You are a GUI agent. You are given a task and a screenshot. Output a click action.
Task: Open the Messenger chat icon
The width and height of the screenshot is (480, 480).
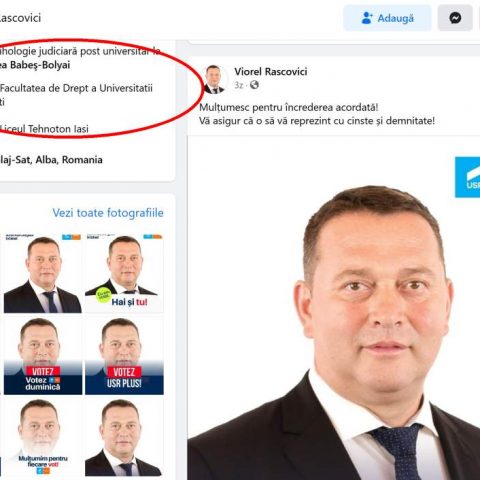click(x=455, y=18)
